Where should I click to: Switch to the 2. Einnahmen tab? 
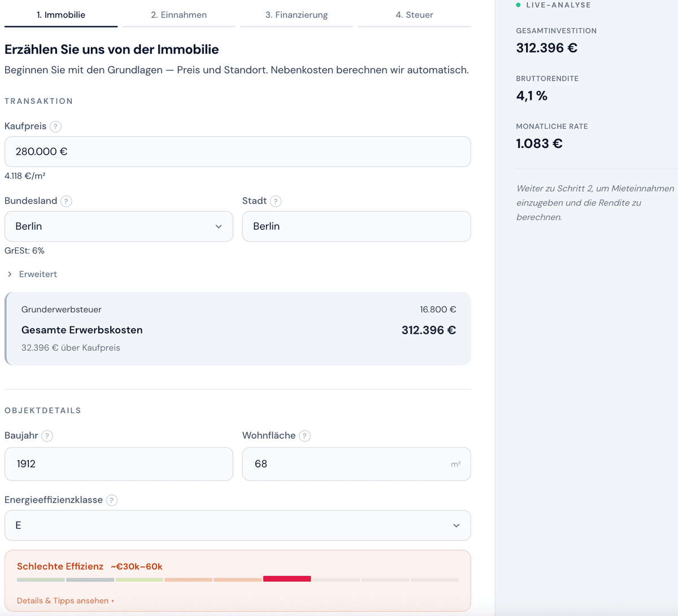pos(179,15)
